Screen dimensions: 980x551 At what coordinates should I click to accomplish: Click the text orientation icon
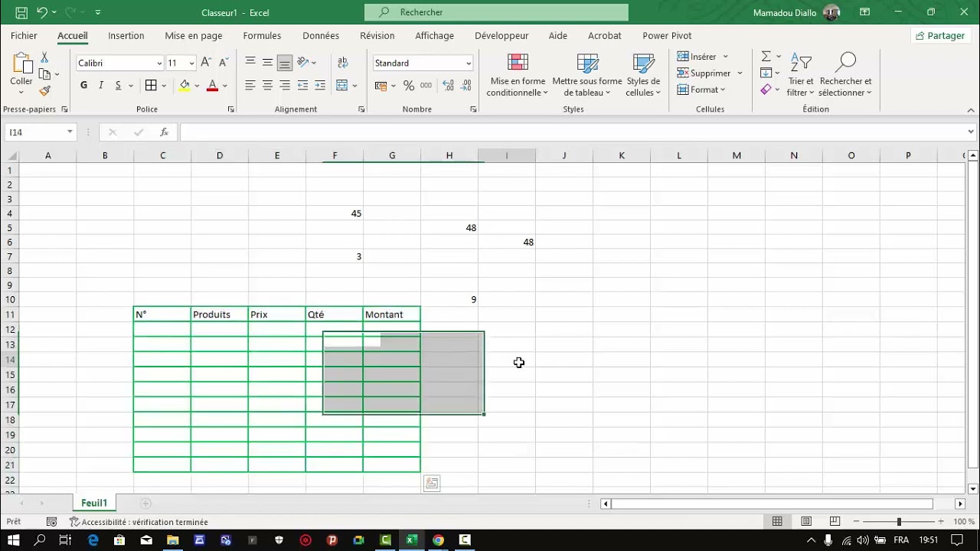(x=303, y=63)
